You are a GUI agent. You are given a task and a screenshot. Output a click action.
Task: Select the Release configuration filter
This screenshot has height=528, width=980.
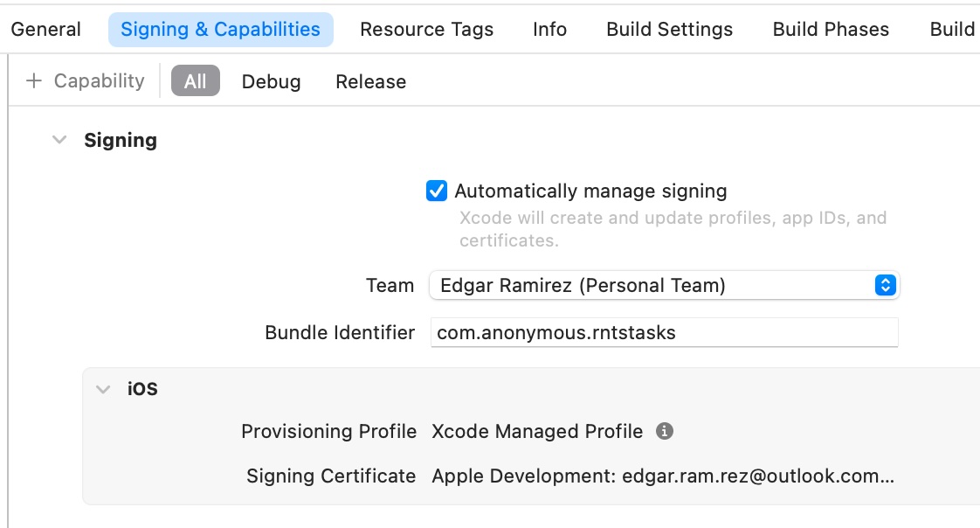(x=370, y=81)
